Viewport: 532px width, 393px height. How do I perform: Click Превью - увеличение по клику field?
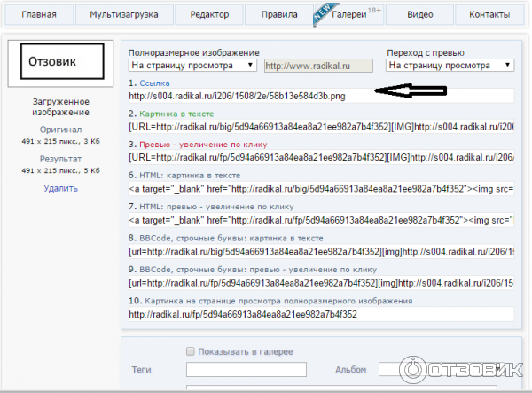coord(319,157)
